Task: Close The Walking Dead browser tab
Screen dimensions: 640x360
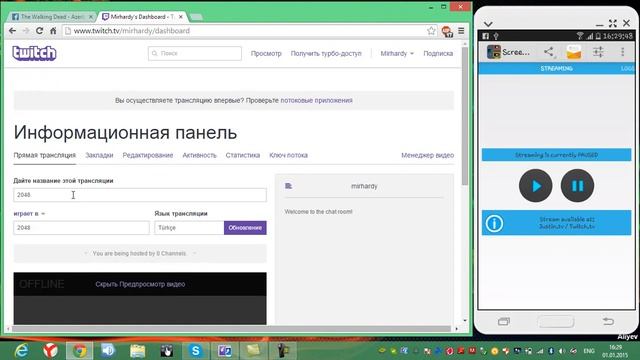Action: click(91, 17)
